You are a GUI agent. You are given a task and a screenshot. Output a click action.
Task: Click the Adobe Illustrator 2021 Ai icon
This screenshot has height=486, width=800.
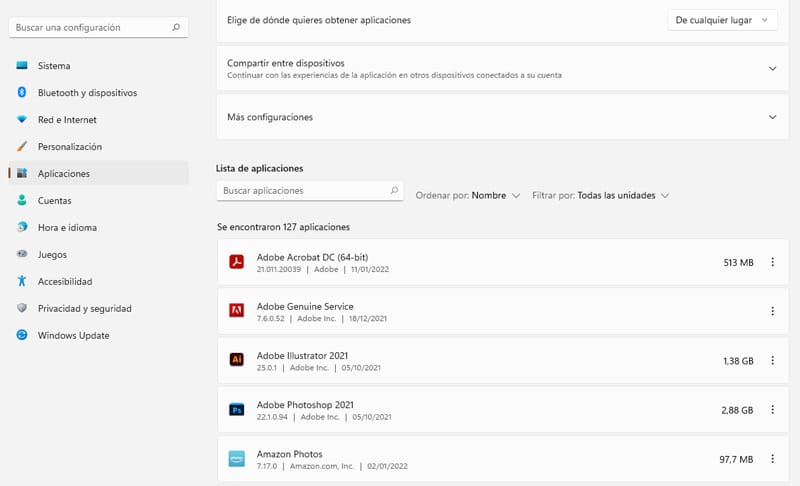coord(236,360)
